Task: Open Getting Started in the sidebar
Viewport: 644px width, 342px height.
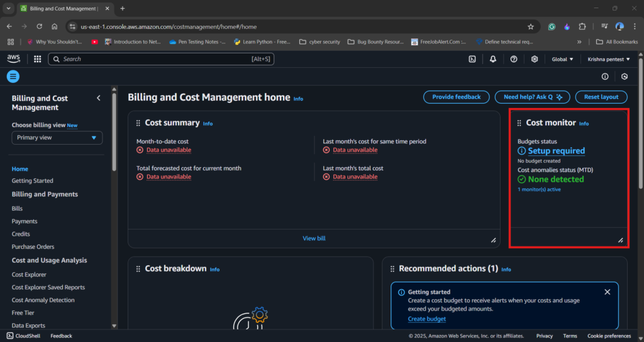Action: [33, 180]
